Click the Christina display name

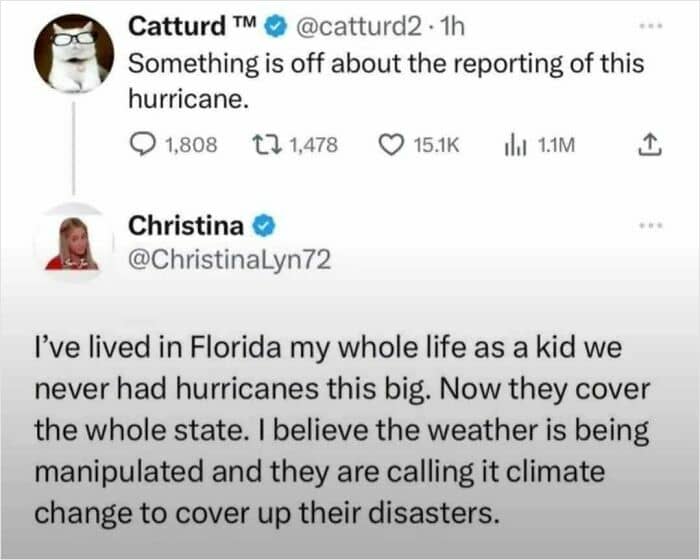tap(186, 226)
